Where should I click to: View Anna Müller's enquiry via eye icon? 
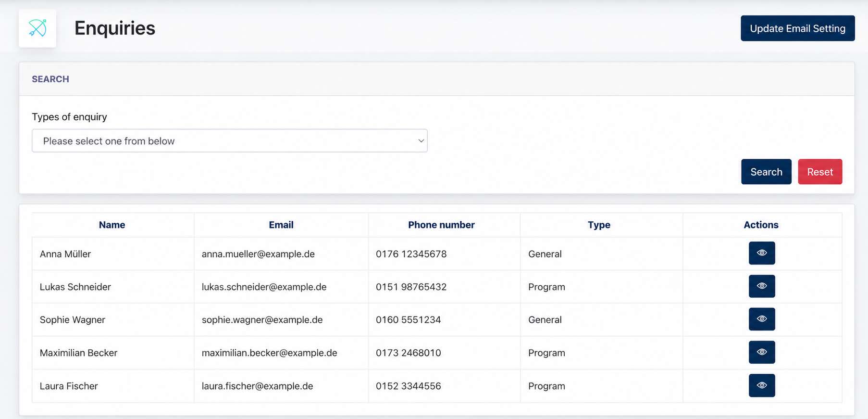point(762,253)
